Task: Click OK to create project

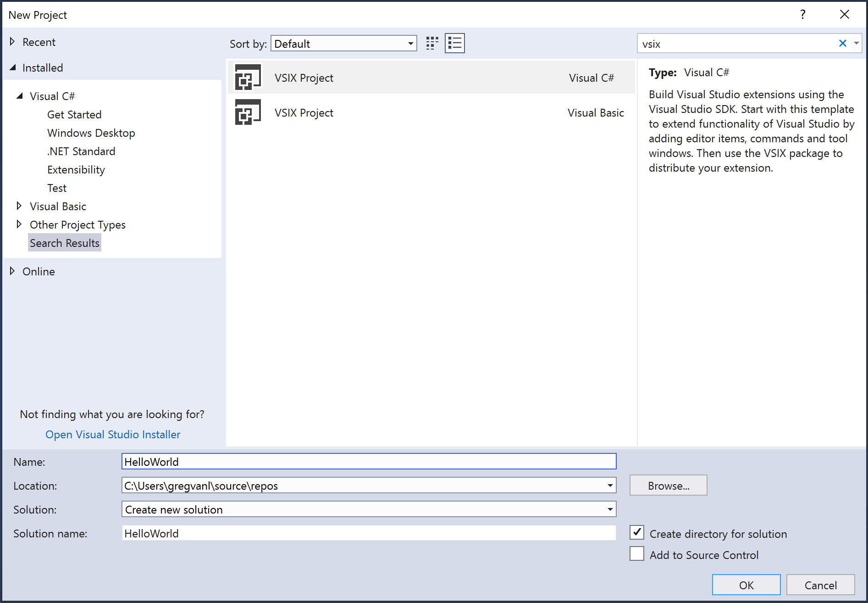Action: (x=746, y=585)
